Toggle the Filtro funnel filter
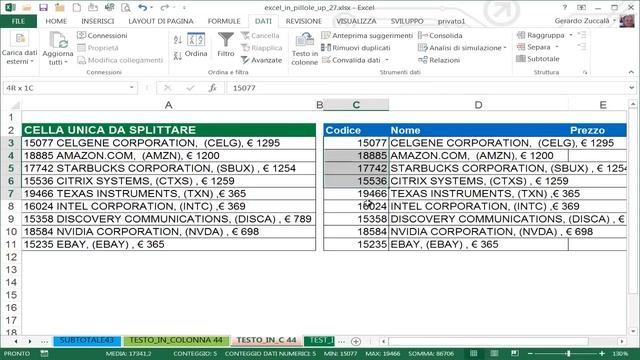The image size is (640, 360). pos(226,44)
